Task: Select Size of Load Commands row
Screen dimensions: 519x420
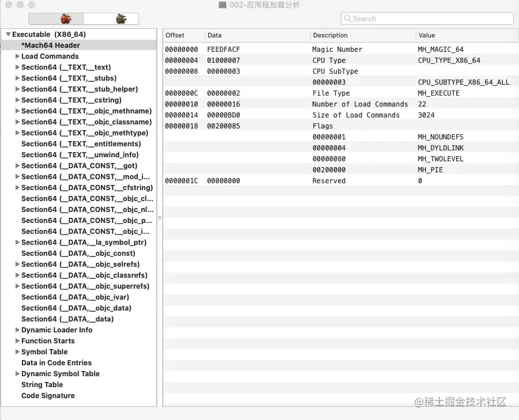Action: [x=341, y=115]
